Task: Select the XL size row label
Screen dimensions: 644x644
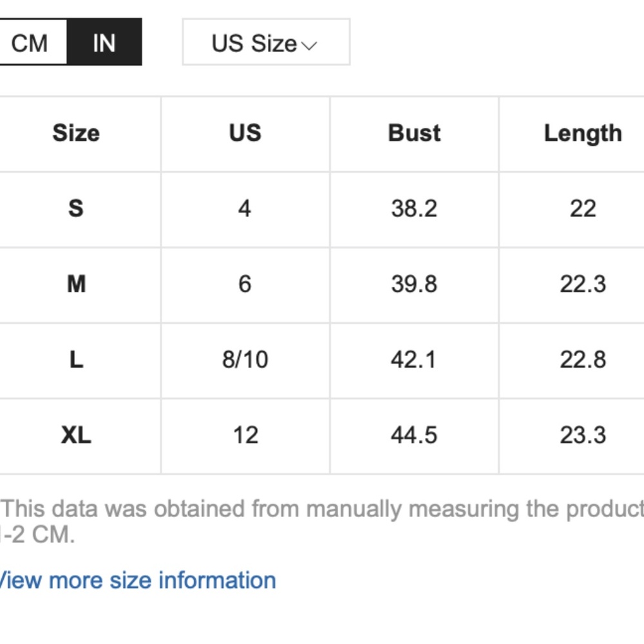Action: click(76, 435)
